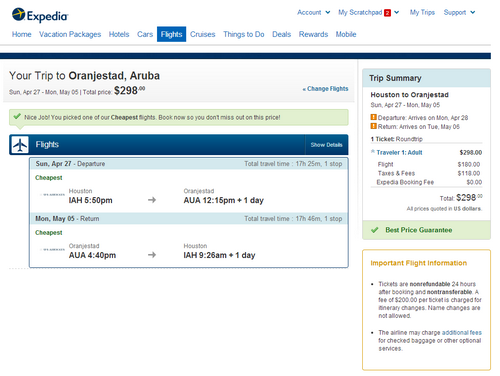Click the airplane icon in Flights header
500x376 pixels.
pos(20,145)
